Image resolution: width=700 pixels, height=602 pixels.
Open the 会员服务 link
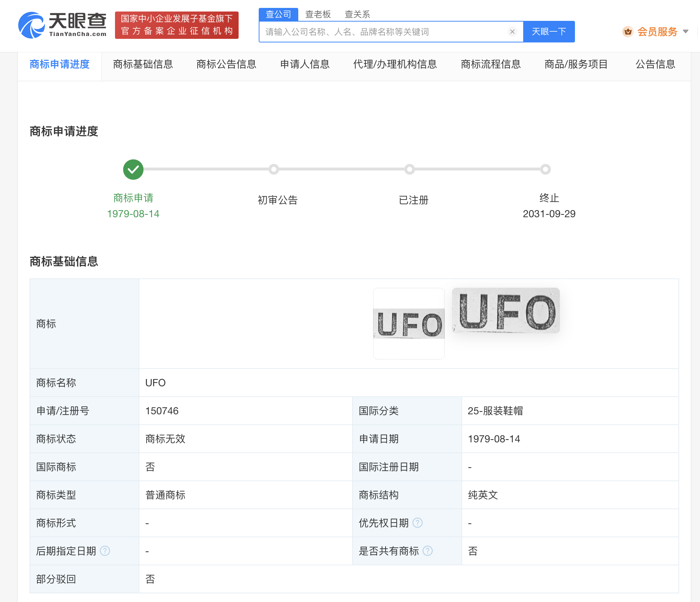tap(657, 32)
